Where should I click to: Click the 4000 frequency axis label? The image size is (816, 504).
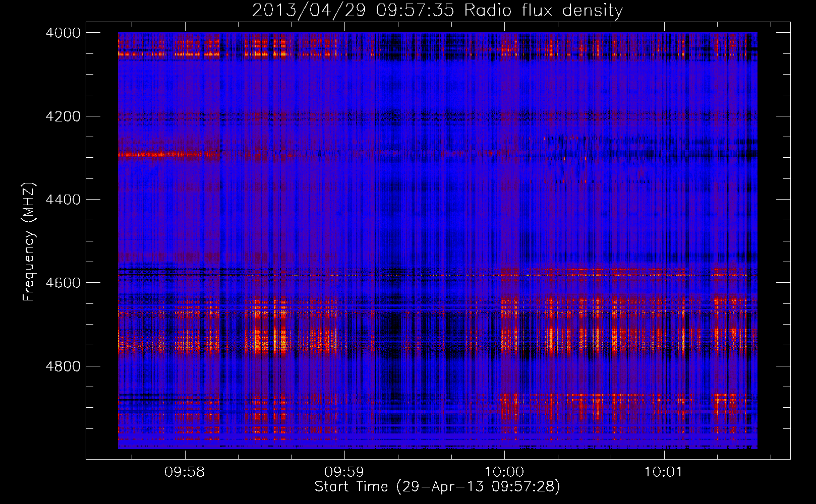point(63,33)
